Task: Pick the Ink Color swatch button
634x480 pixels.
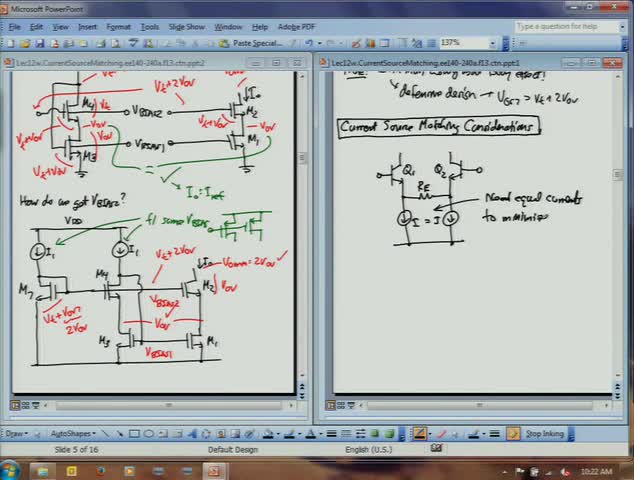Action: pos(473,434)
